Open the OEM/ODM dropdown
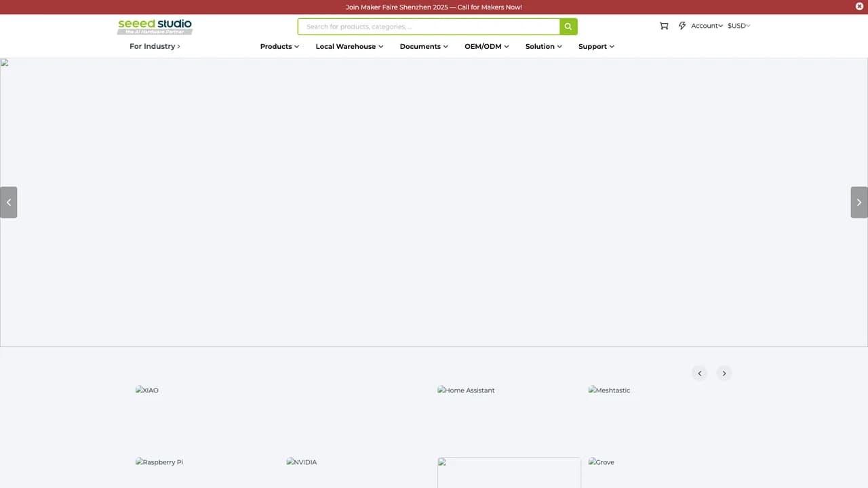Image resolution: width=868 pixels, height=488 pixels. click(486, 47)
